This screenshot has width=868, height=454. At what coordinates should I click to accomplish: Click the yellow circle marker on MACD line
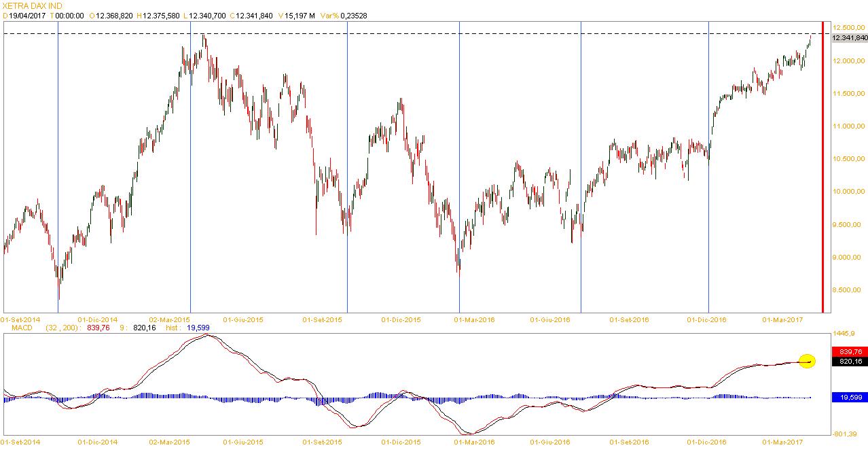coord(806,362)
